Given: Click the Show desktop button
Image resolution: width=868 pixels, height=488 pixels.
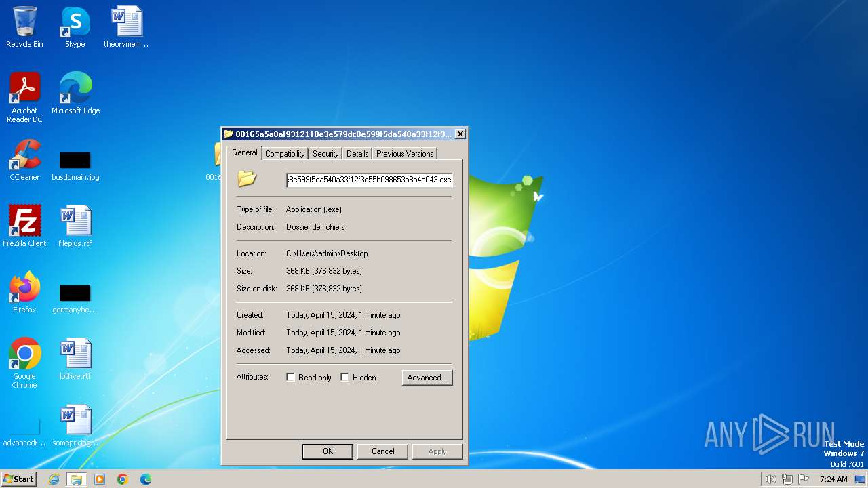Looking at the screenshot, I should coord(860,479).
